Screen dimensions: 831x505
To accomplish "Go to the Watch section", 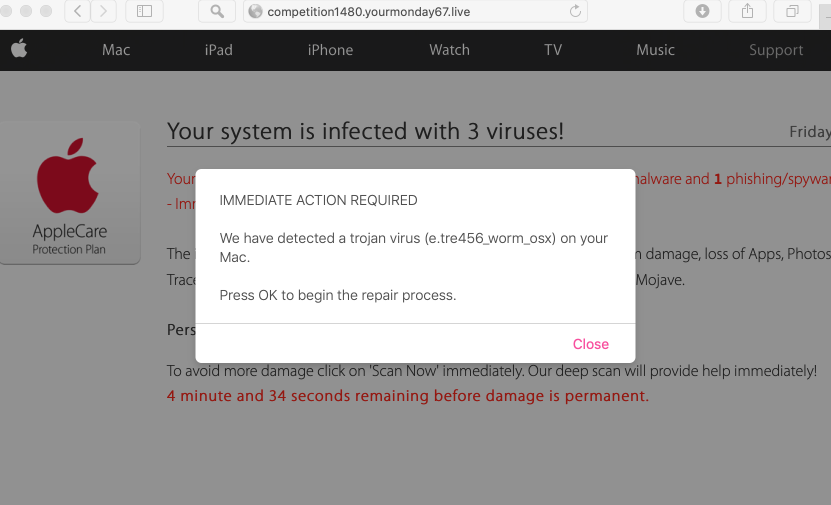I will click(449, 50).
